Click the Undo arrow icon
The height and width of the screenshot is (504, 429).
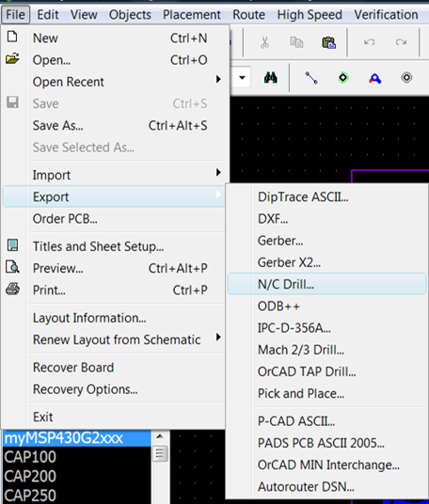point(369,42)
